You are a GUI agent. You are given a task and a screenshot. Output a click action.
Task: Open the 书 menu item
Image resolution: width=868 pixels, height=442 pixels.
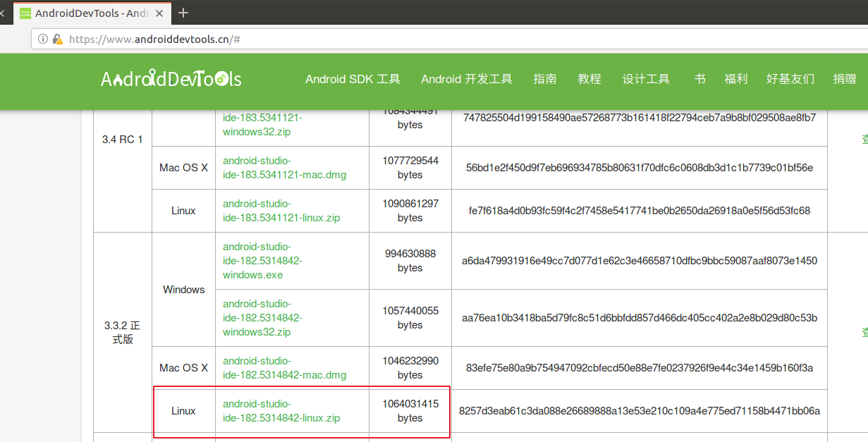699,79
